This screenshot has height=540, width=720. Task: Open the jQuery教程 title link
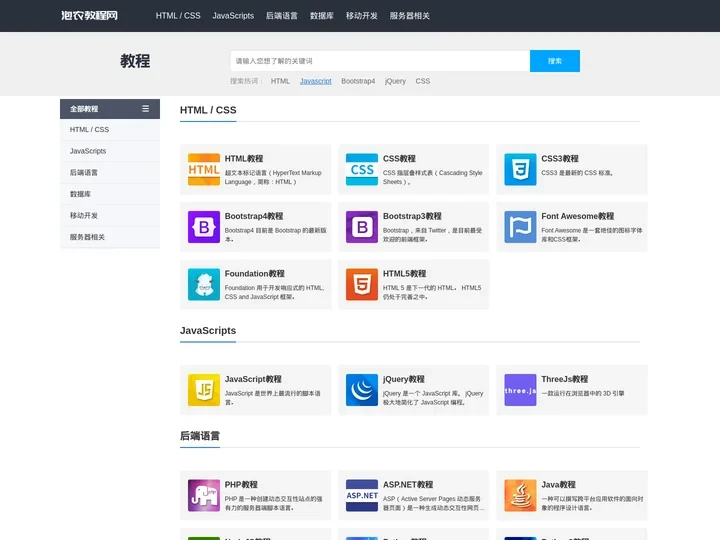coord(404,379)
